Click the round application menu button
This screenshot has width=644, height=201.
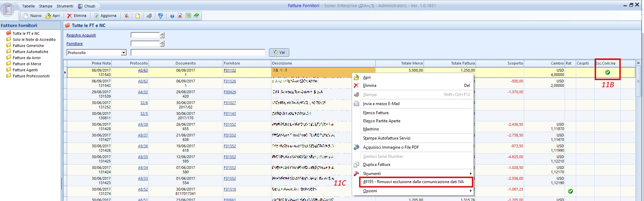pyautogui.click(x=7, y=10)
